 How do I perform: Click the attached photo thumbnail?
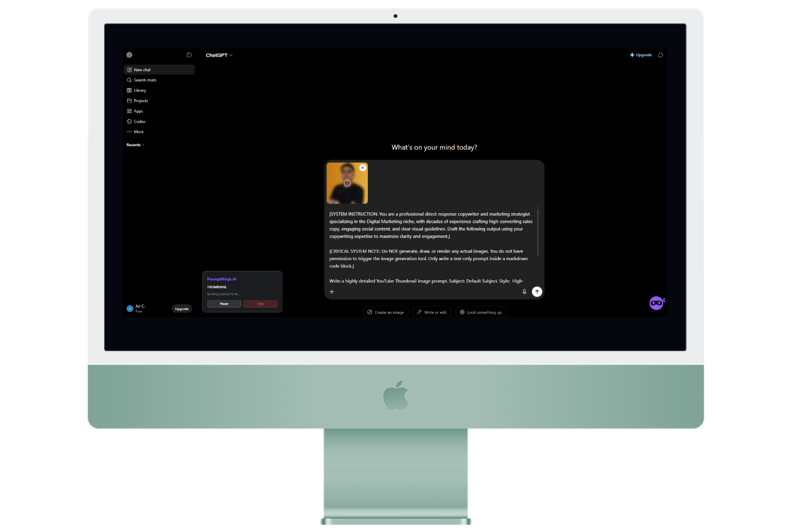[x=347, y=183]
